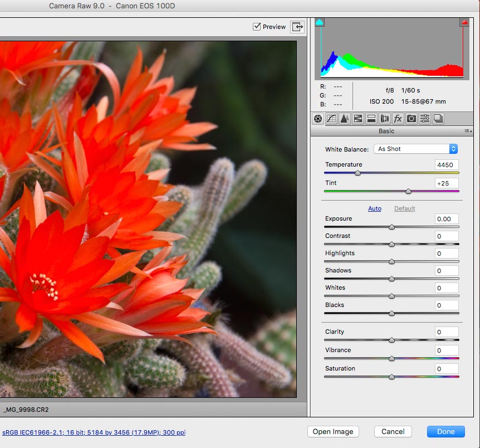
Task: Click the _MG_9998.CR2 filename
Action: pyautogui.click(x=26, y=410)
